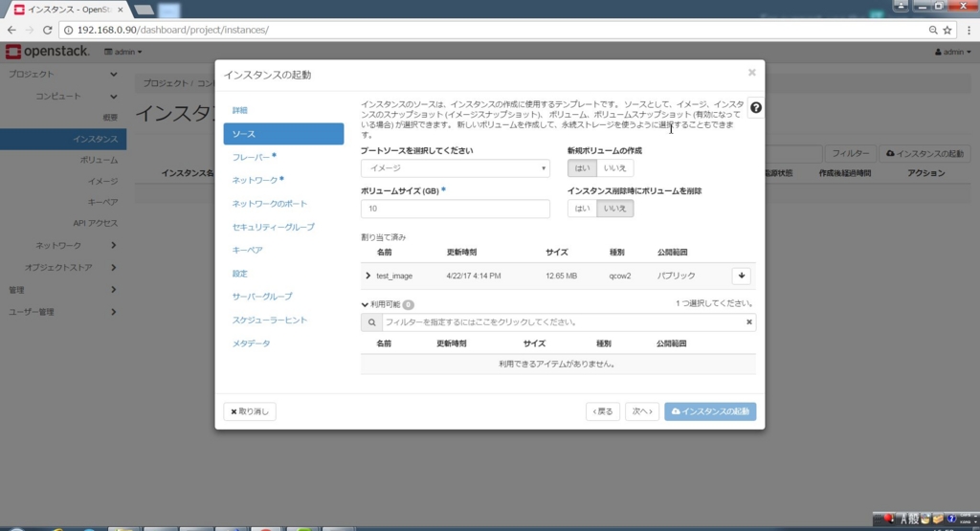The height and width of the screenshot is (531, 980).
Task: Open the admin project dropdown in the header
Action: 123,52
